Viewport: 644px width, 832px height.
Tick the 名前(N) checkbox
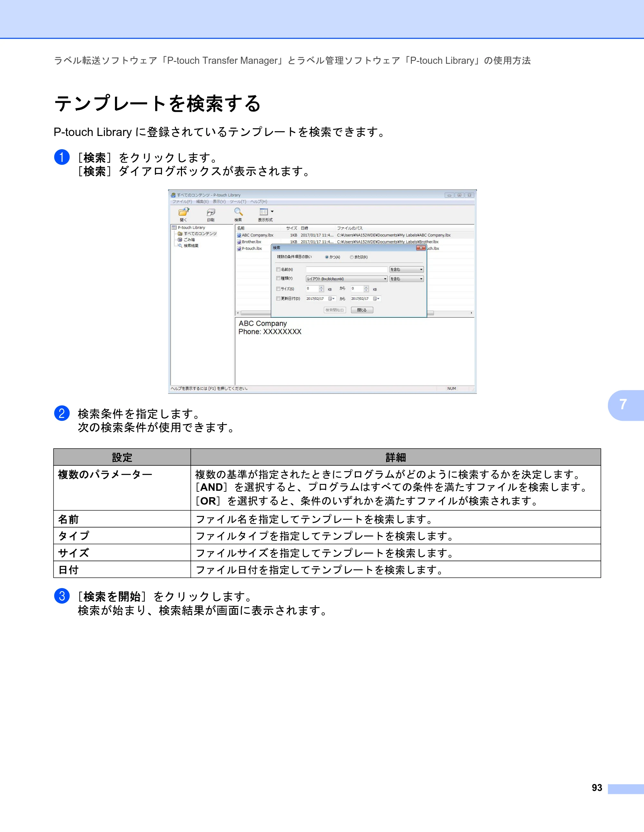pyautogui.click(x=278, y=269)
